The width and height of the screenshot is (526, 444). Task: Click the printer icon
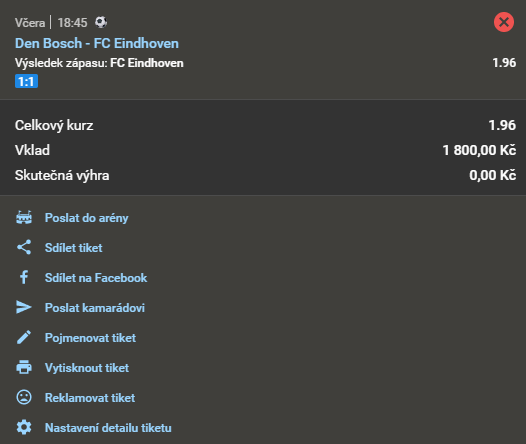(x=24, y=367)
